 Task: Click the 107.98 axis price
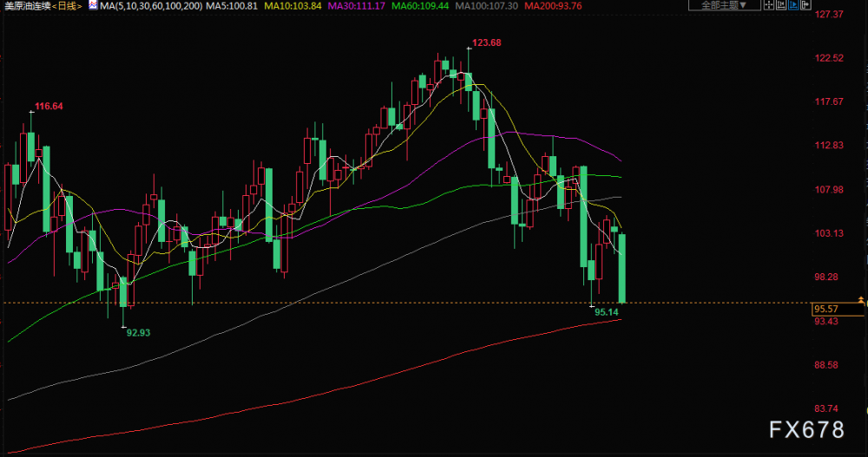[829, 190]
